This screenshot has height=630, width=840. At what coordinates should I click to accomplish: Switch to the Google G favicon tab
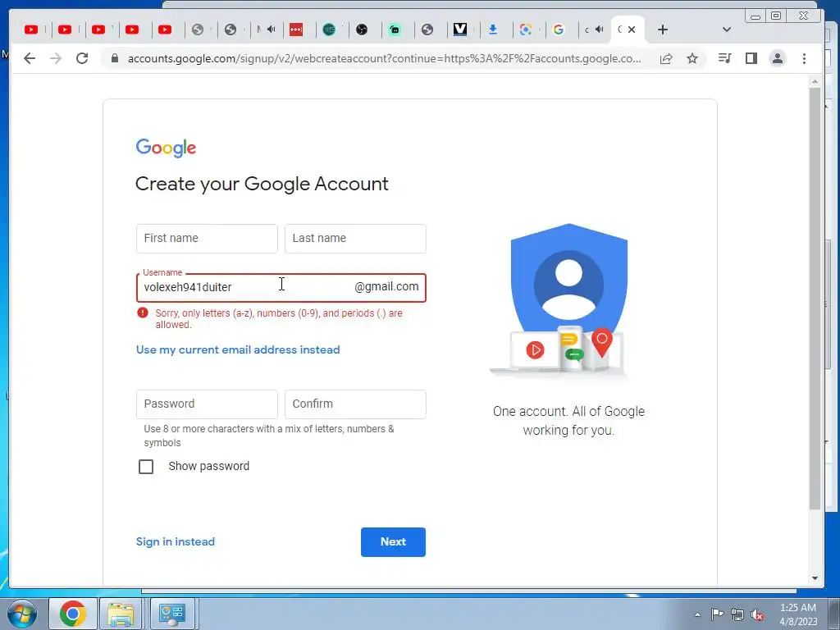(559, 30)
